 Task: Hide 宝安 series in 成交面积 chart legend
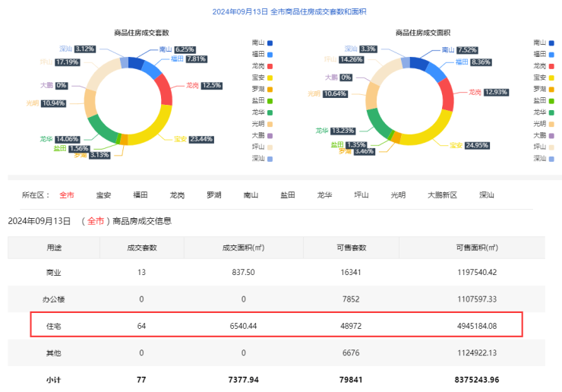tap(544, 77)
